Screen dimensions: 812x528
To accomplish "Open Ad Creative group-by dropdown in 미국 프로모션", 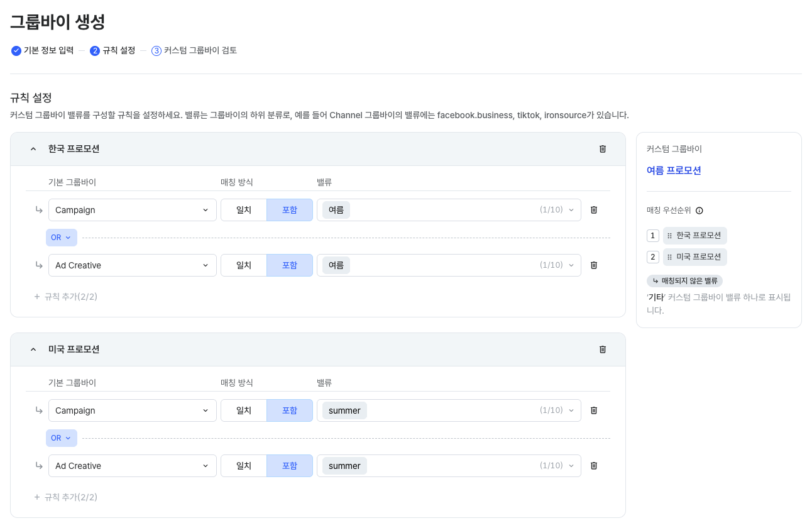I will tap(133, 466).
